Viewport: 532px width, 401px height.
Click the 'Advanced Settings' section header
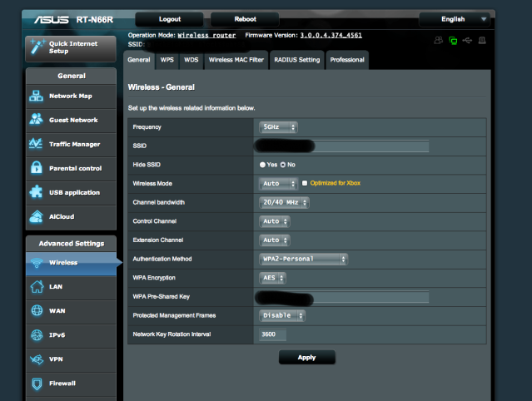72,244
